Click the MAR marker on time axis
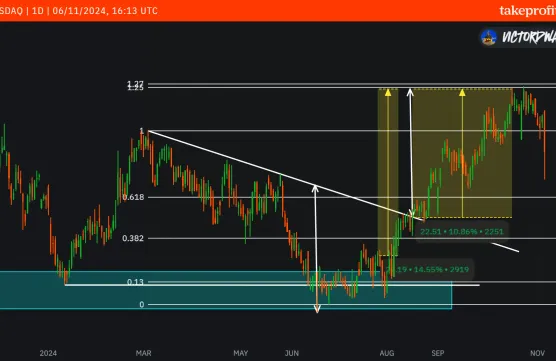The width and height of the screenshot is (556, 361). (x=144, y=353)
